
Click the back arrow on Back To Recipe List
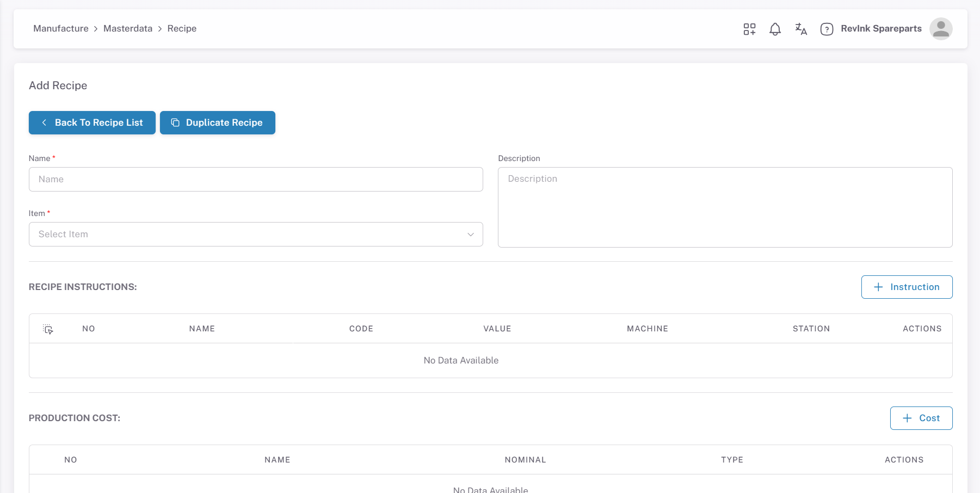point(44,123)
